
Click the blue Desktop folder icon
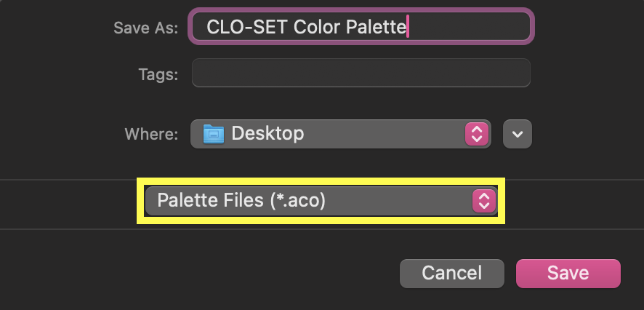214,134
